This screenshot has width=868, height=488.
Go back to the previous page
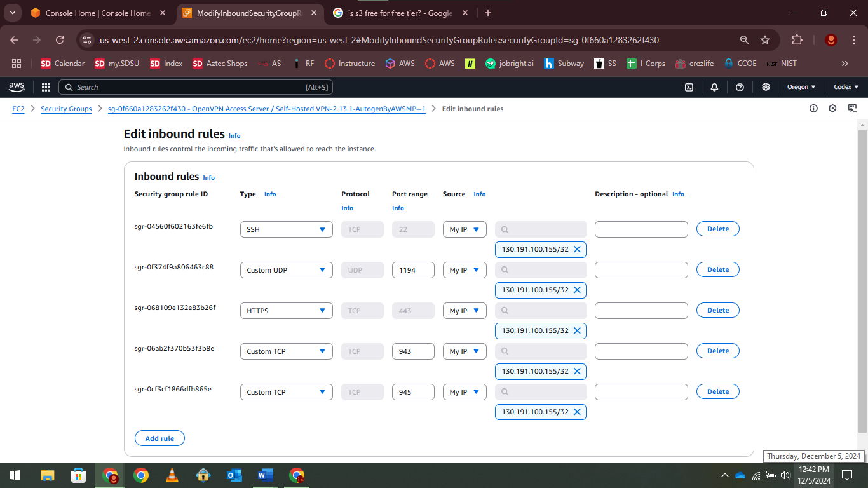point(15,40)
